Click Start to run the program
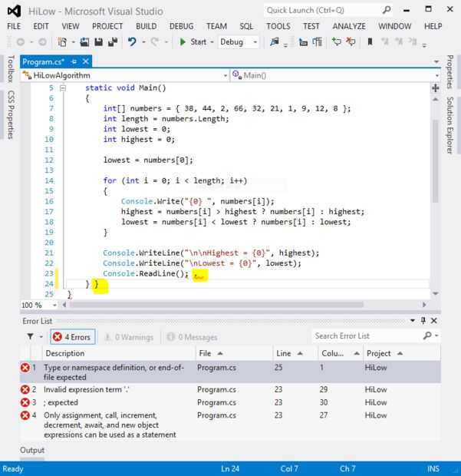The width and height of the screenshot is (461, 476). (x=193, y=42)
